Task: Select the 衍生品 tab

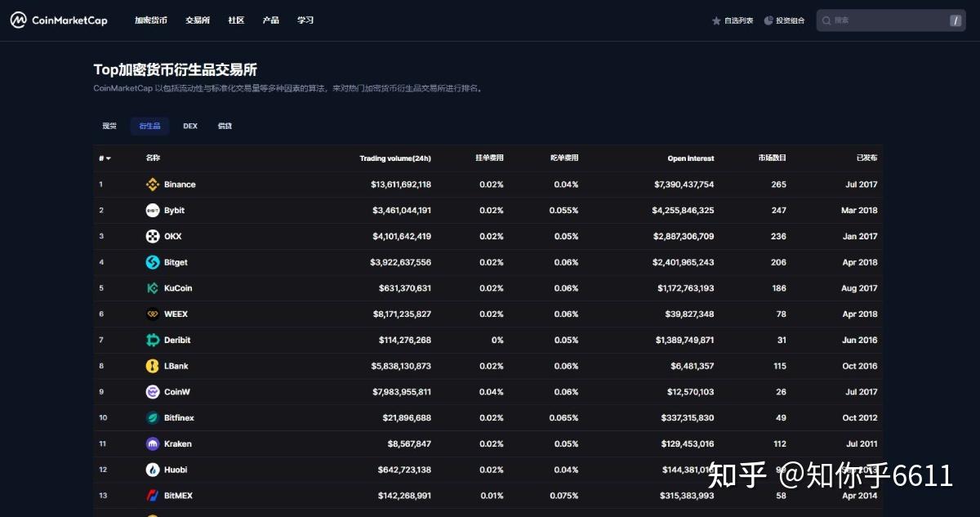Action: tap(149, 126)
